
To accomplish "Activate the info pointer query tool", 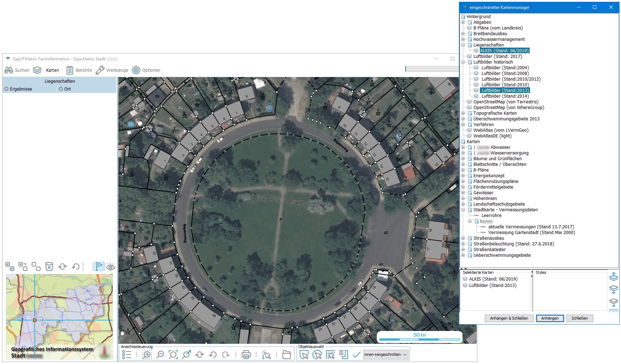I will coord(266,354).
